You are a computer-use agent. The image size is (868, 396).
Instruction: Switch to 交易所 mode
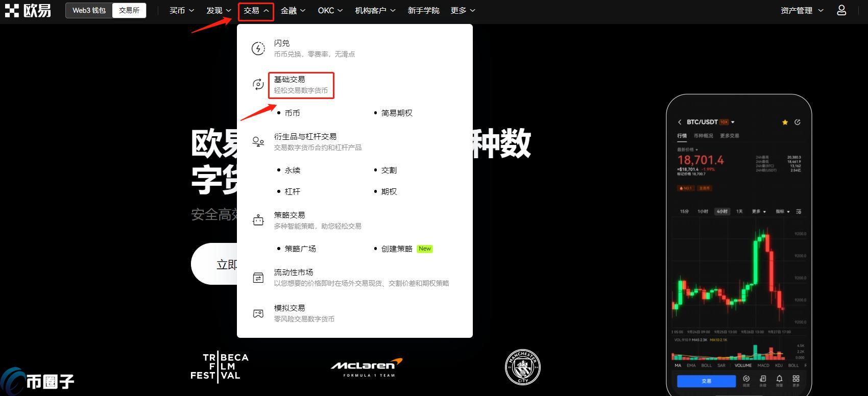click(129, 10)
